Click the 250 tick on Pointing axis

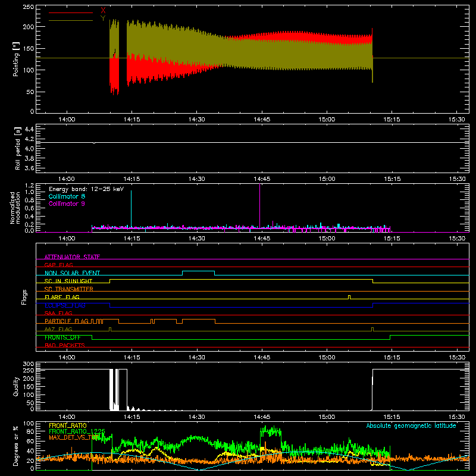tap(29, 7)
